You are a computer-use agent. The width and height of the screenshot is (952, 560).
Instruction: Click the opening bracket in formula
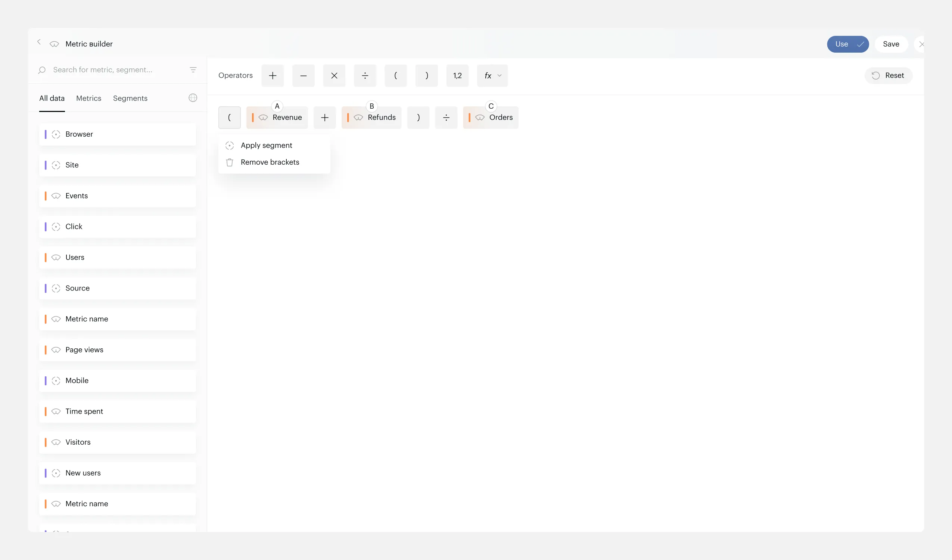point(229,118)
